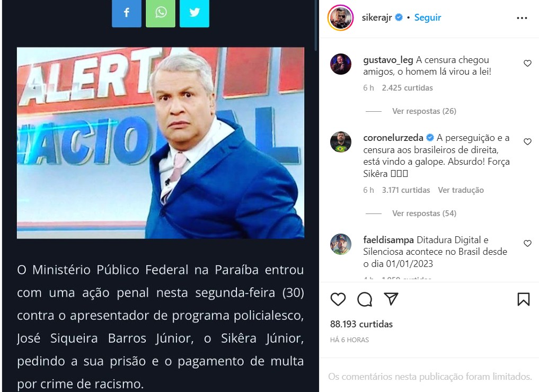Open sikerajr profile picture
The height and width of the screenshot is (392, 539).
pyautogui.click(x=340, y=18)
